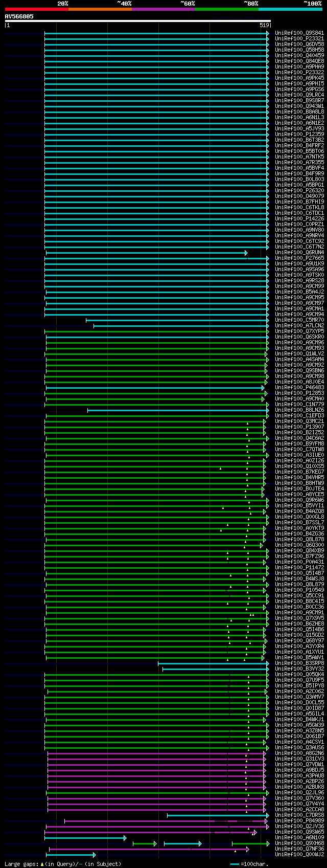The image size is (327, 868).
Task: Open hit UniRef100_B7FHI9
Action: click(299, 202)
